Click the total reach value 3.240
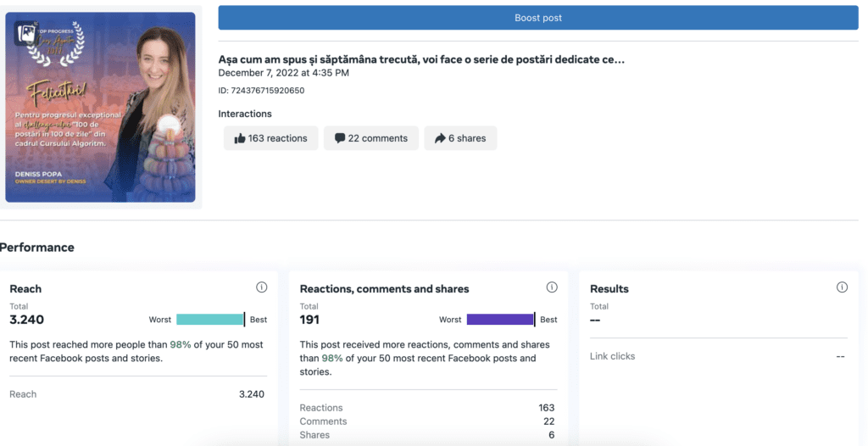Screen dimensions: 868x446 click(x=26, y=320)
